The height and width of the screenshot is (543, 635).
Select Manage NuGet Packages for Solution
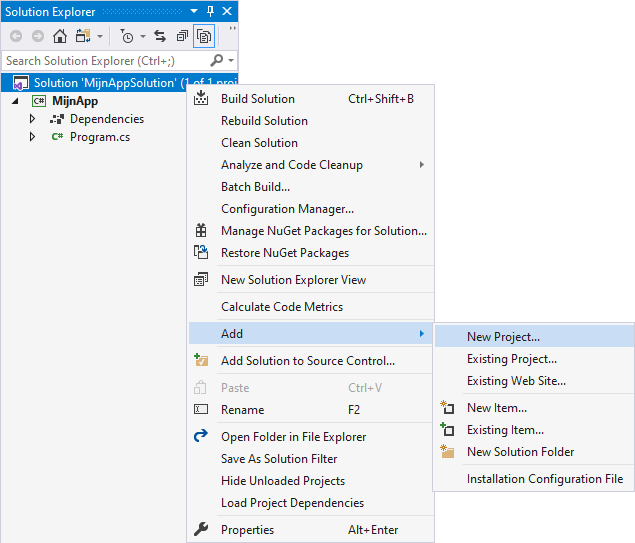tap(323, 231)
